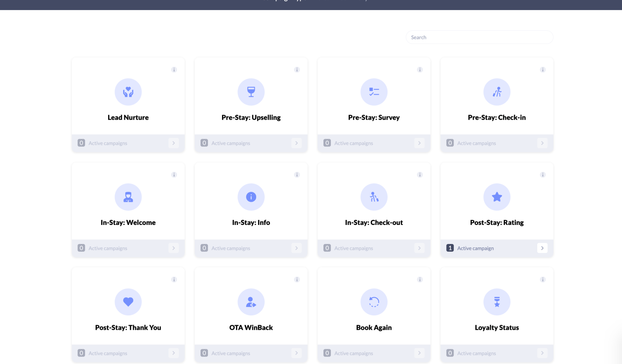Open Loyalty Status campaigns chevron
622x364 pixels.
[542, 353]
